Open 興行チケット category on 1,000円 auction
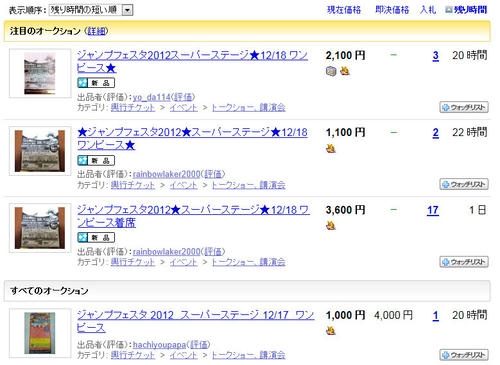Viewport: 500px width, 365px height. click(x=133, y=355)
